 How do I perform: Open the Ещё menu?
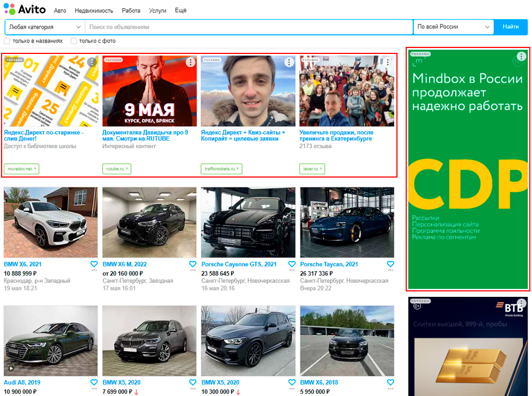181,10
